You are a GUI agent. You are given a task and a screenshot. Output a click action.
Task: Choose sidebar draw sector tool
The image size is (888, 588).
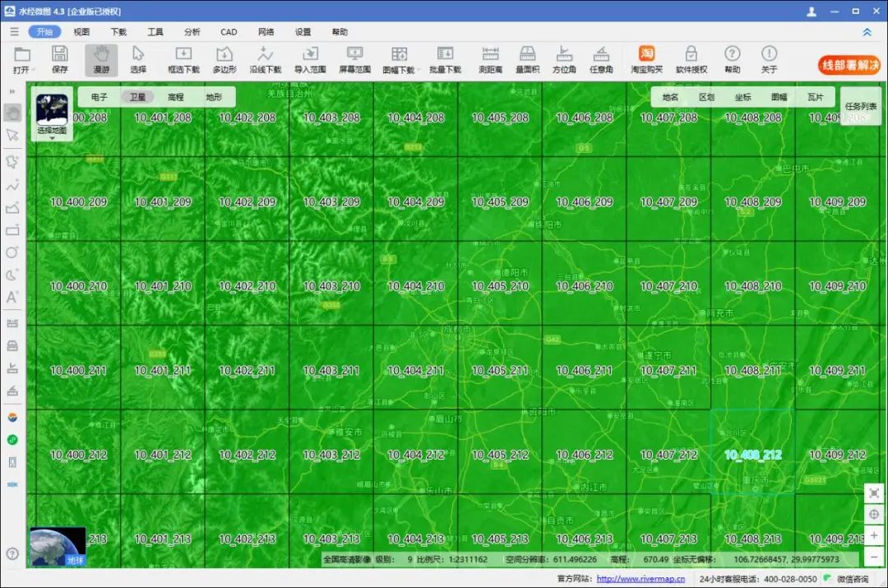12,275
